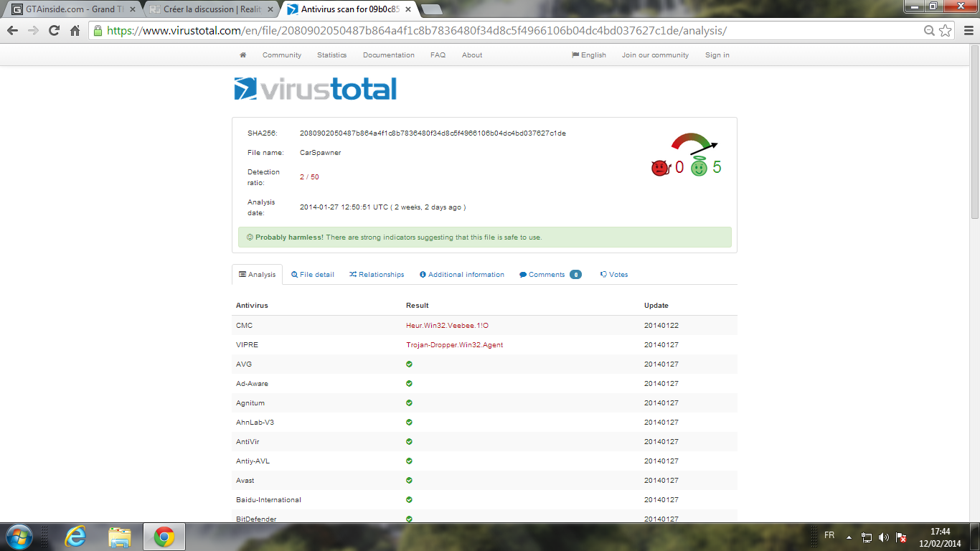Click the detection ratio 2 / 50
The image size is (980, 551).
click(x=309, y=177)
